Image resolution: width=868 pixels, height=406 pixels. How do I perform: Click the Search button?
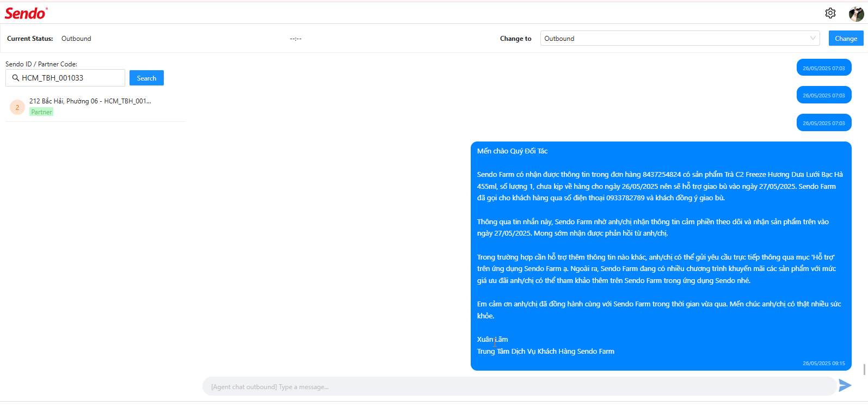(146, 78)
